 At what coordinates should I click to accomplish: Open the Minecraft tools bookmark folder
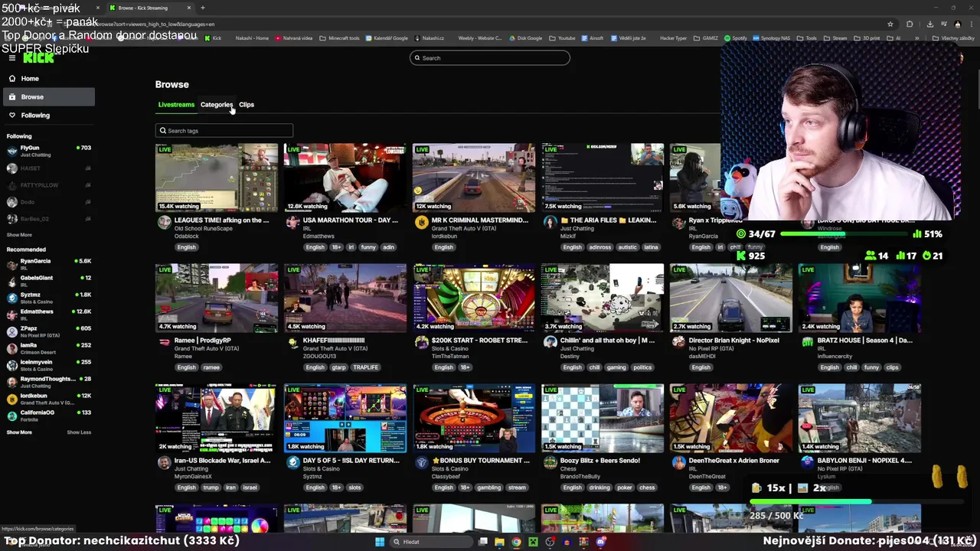tap(339, 38)
